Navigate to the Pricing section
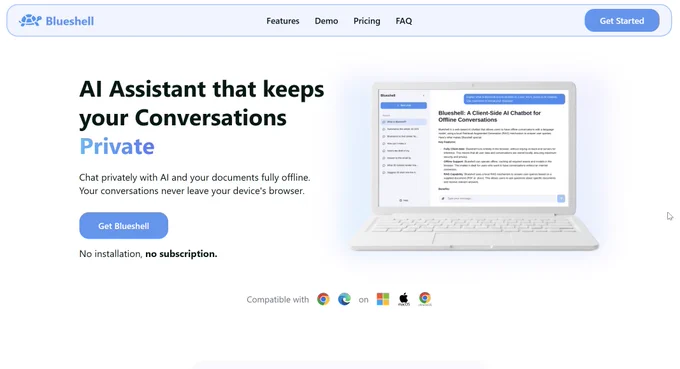This screenshot has width=680, height=369. (366, 21)
